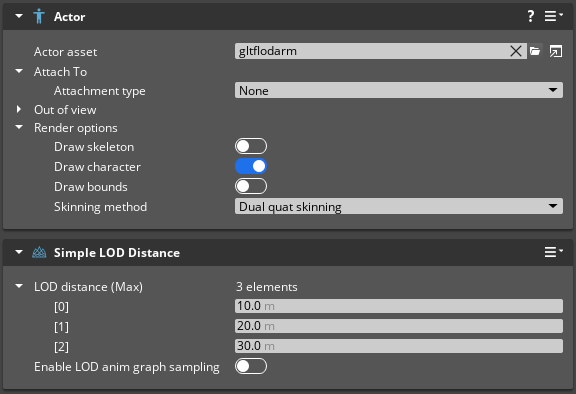Click the [2] element label

pyautogui.click(x=61, y=347)
